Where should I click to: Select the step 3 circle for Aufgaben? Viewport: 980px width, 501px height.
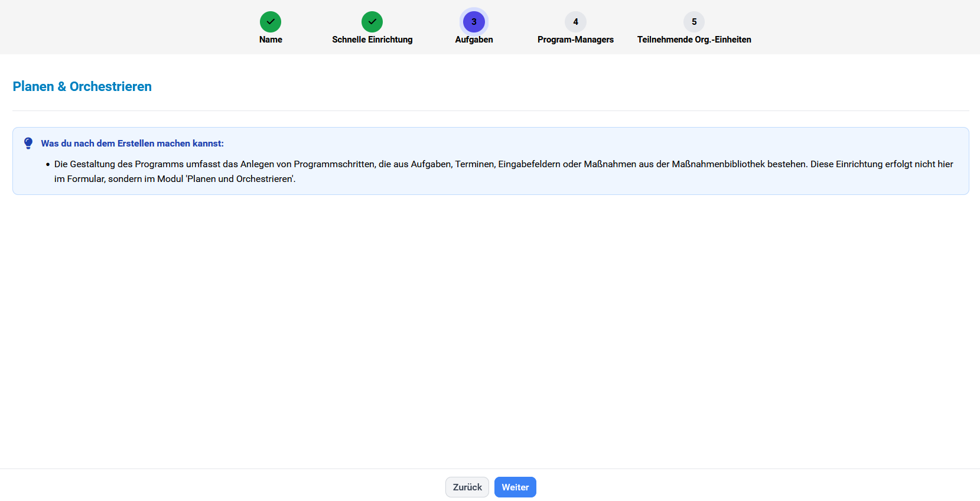click(x=474, y=22)
